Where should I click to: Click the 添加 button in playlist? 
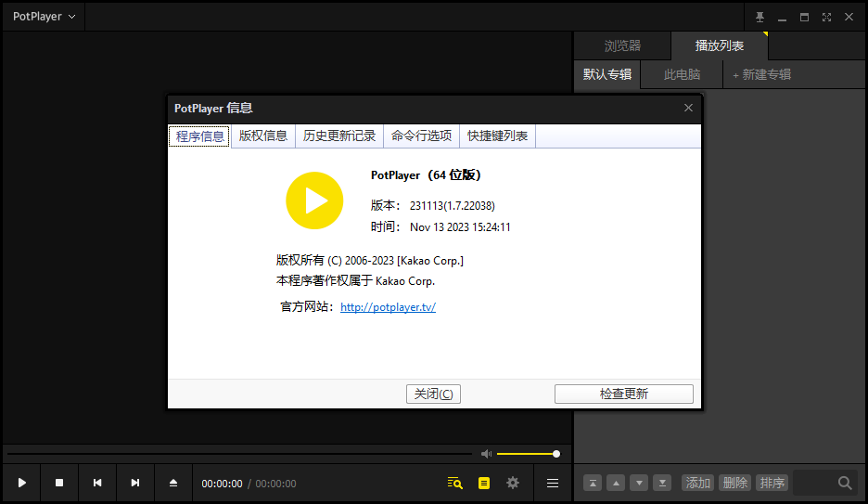(x=698, y=483)
